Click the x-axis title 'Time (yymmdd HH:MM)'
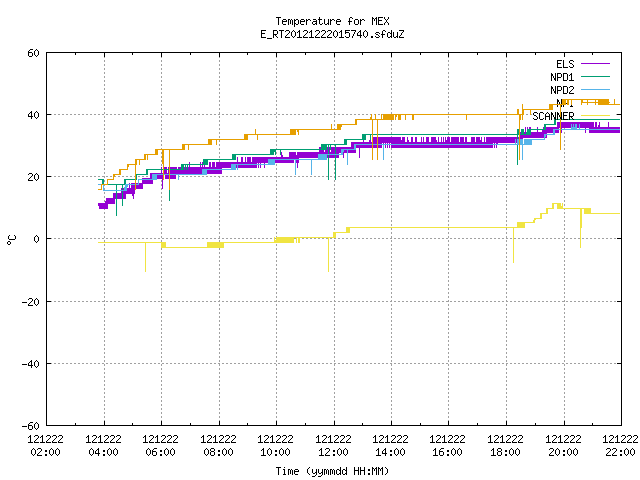Screen dimensions: 640x480 coord(332,471)
